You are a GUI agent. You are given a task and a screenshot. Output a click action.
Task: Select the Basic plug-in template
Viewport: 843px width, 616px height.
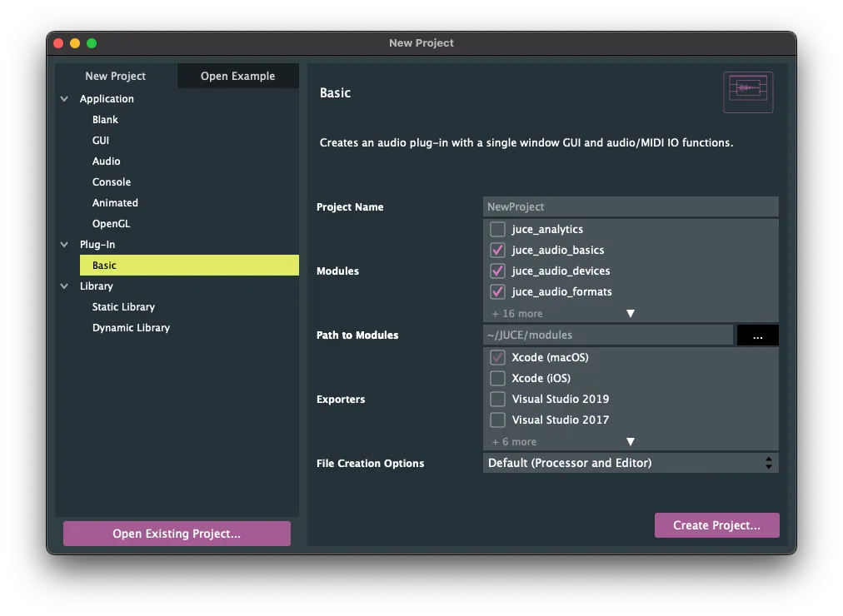tap(189, 266)
